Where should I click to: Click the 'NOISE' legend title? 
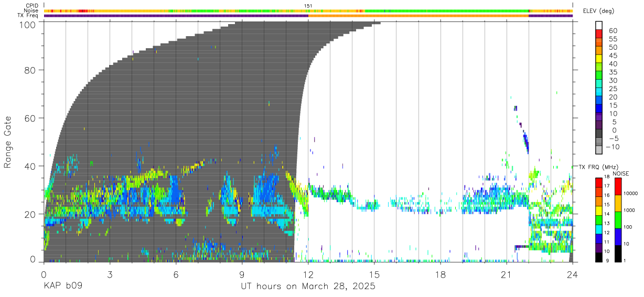[x=621, y=173]
